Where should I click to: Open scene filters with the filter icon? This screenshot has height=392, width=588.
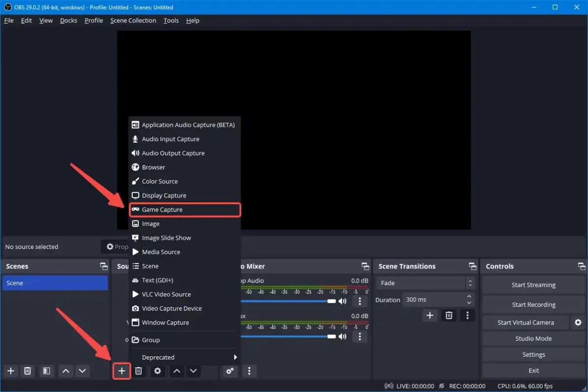(47, 371)
